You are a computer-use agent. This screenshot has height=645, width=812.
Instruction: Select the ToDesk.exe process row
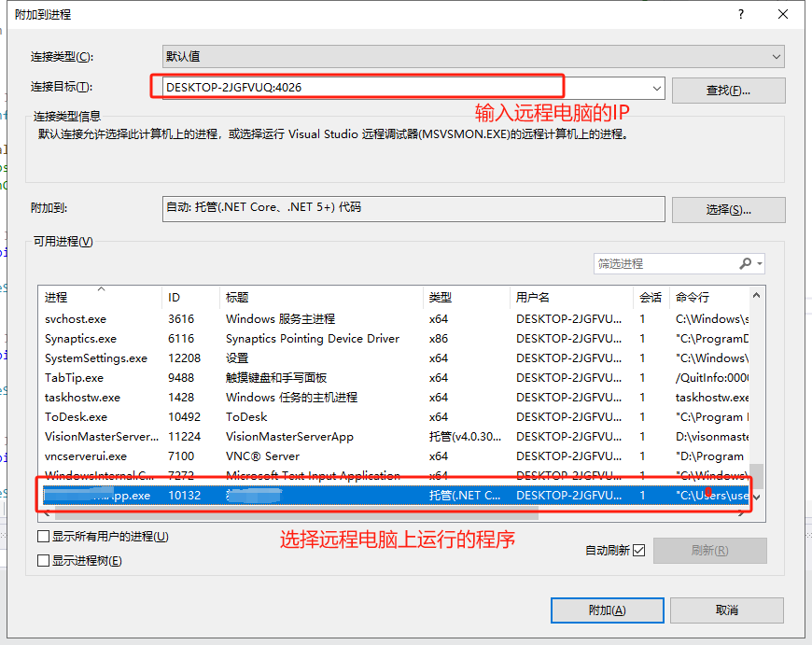tap(394, 417)
